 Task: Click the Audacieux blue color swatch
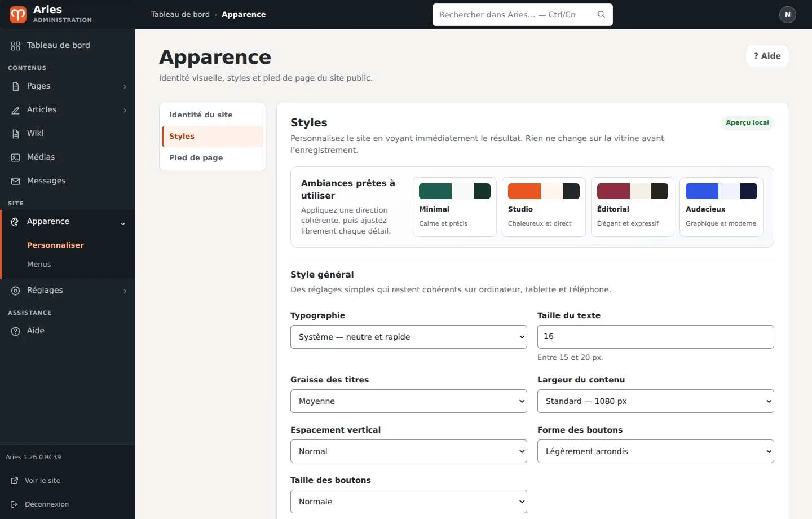[701, 191]
